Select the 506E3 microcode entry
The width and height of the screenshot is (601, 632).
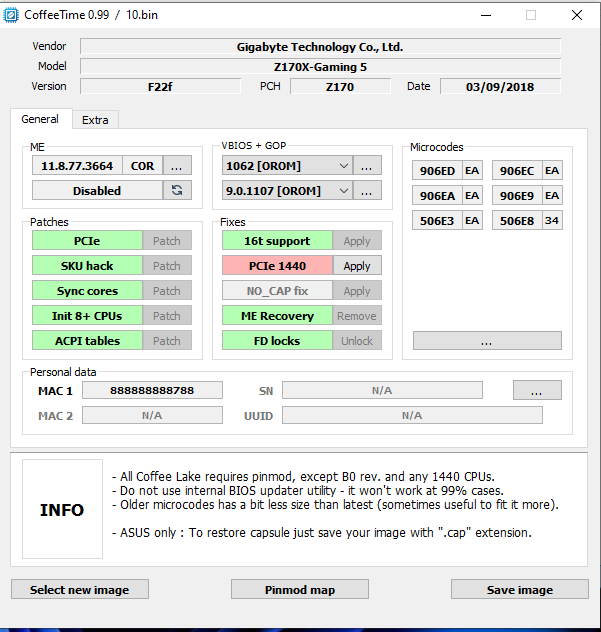point(437,220)
